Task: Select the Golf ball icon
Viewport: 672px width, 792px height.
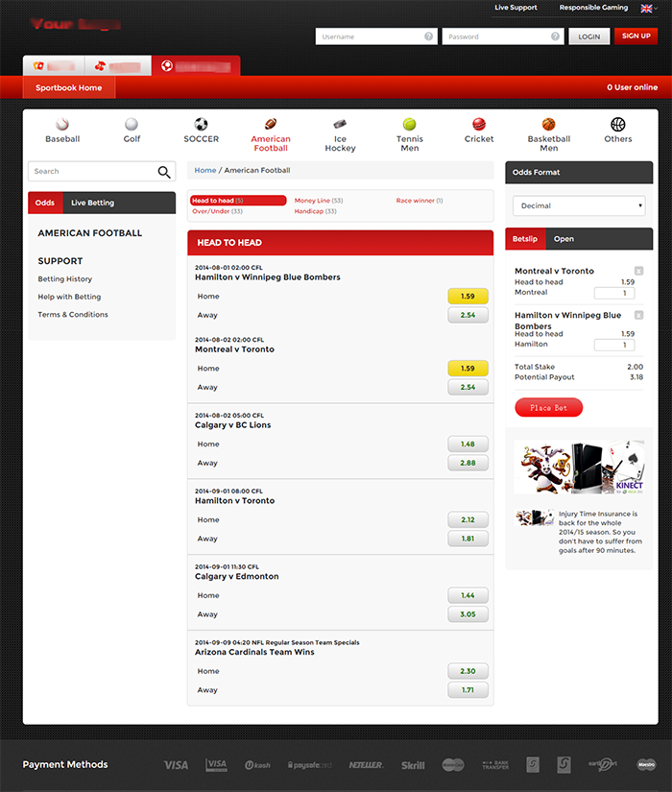Action: point(132,125)
